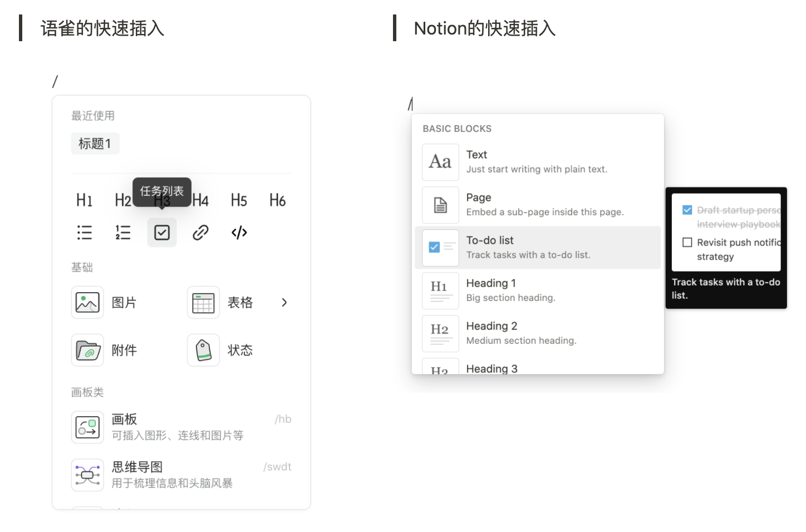Choose Heading 3 in Notion menu
This screenshot has height=532, width=806.
(x=538, y=366)
